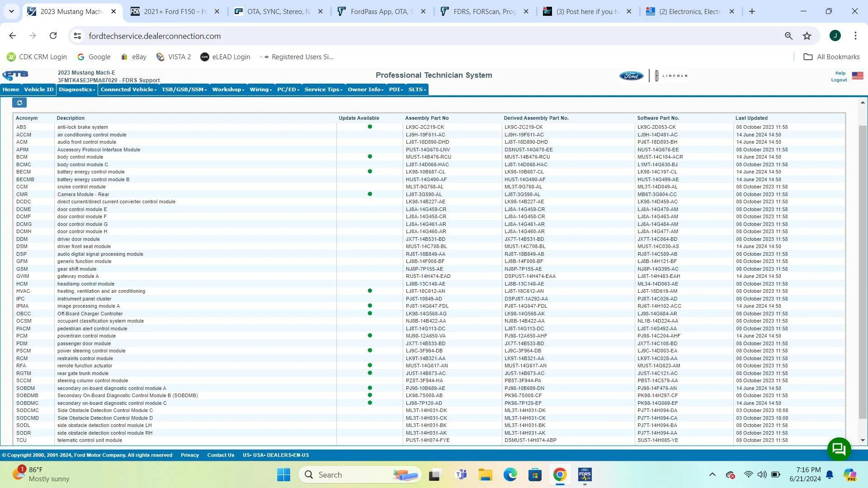Click the PCM update available green dot
Screen dimensions: 868x488
point(370,336)
